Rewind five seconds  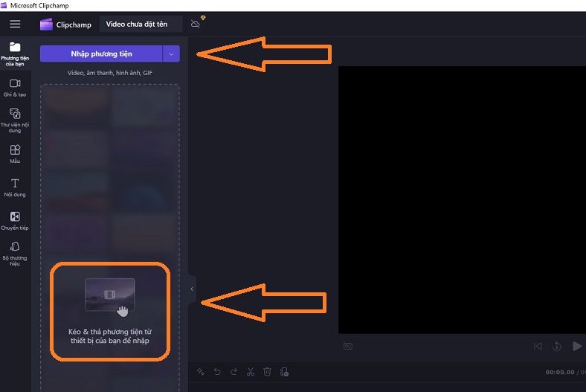[x=557, y=347]
